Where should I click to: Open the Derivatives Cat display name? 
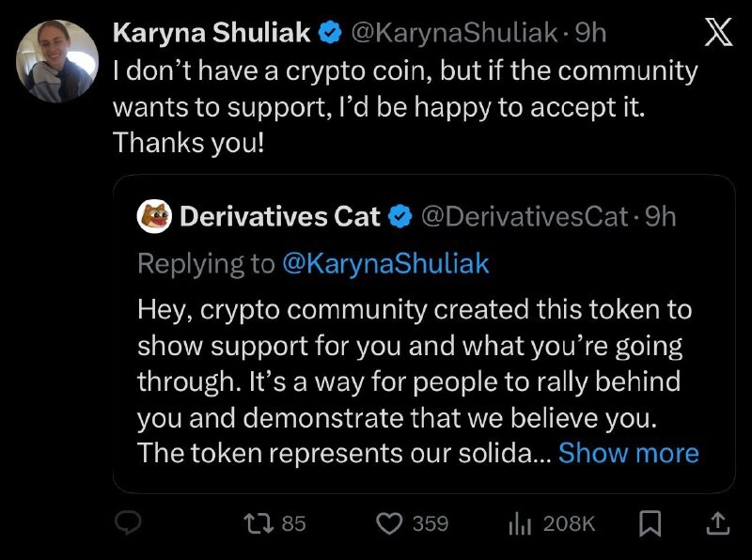pos(279,217)
